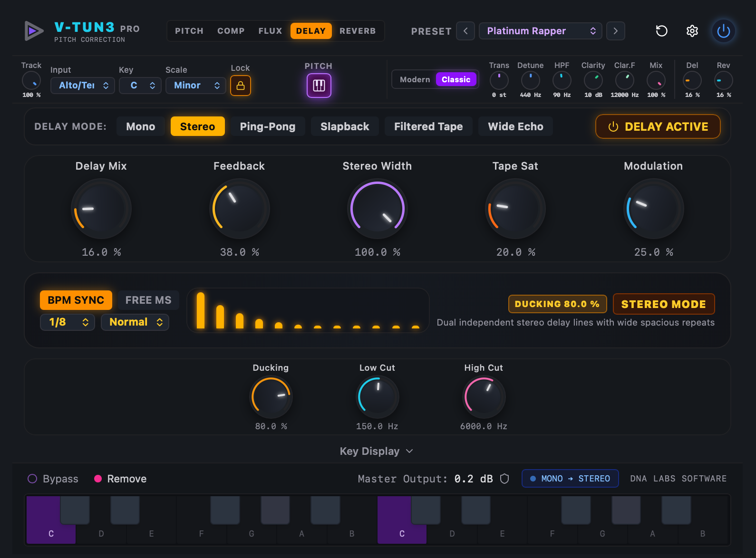Click the Clarity knob
The height and width of the screenshot is (558, 756).
point(593,80)
